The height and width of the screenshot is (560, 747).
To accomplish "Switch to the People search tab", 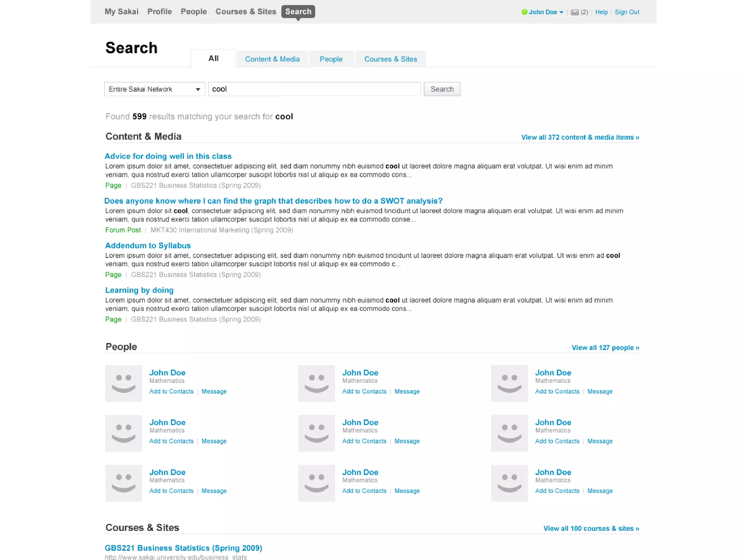I will (x=331, y=59).
